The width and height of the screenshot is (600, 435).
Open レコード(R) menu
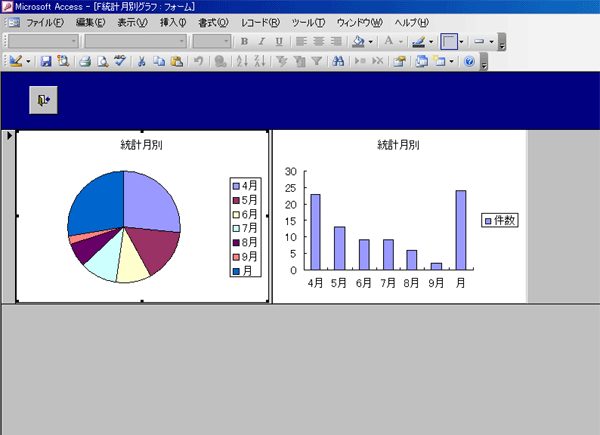pos(260,23)
